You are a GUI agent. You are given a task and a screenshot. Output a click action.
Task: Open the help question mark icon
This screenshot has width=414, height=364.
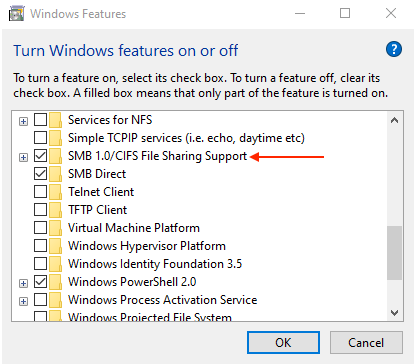[x=394, y=49]
